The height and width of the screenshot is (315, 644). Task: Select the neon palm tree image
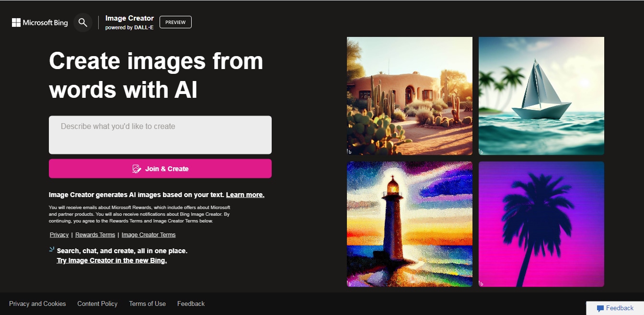point(541,224)
